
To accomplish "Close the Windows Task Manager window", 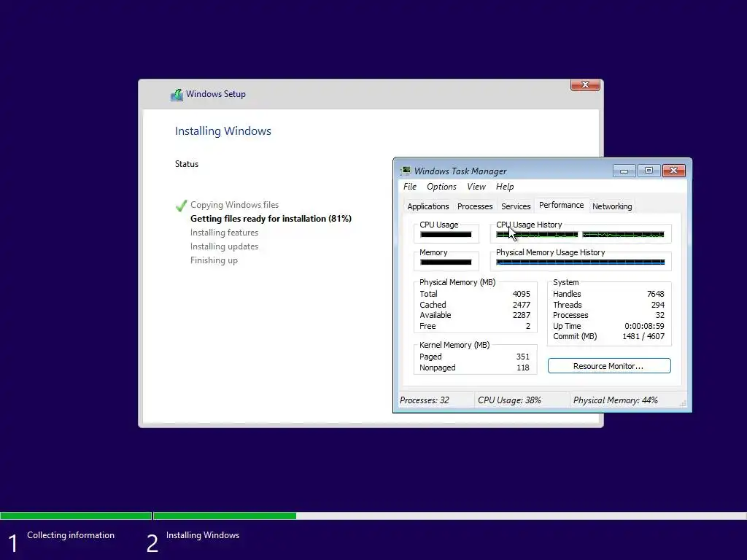I will coord(673,170).
